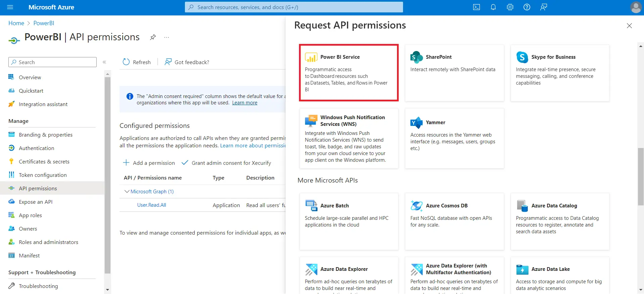Image resolution: width=644 pixels, height=294 pixels.
Task: Open Overview in the left menu
Action: [30, 77]
